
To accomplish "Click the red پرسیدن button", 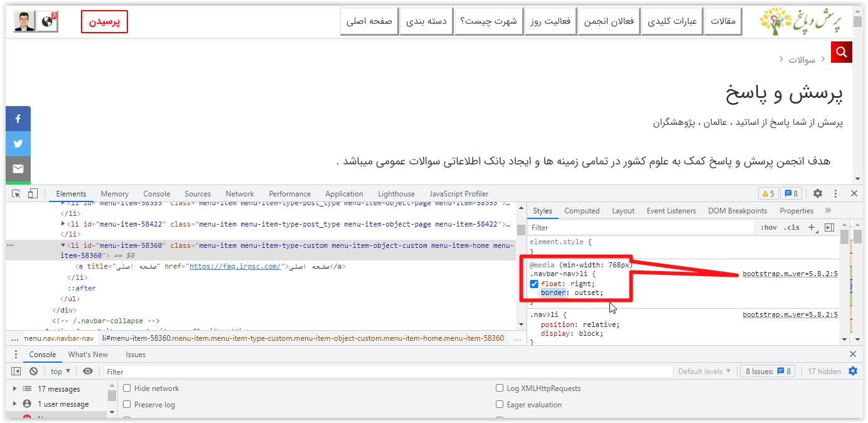I will (104, 21).
